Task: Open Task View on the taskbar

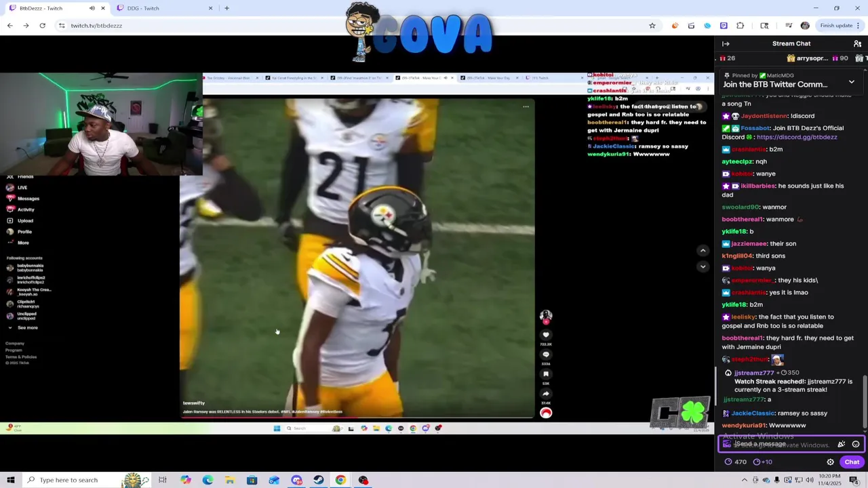Action: [x=163, y=480]
